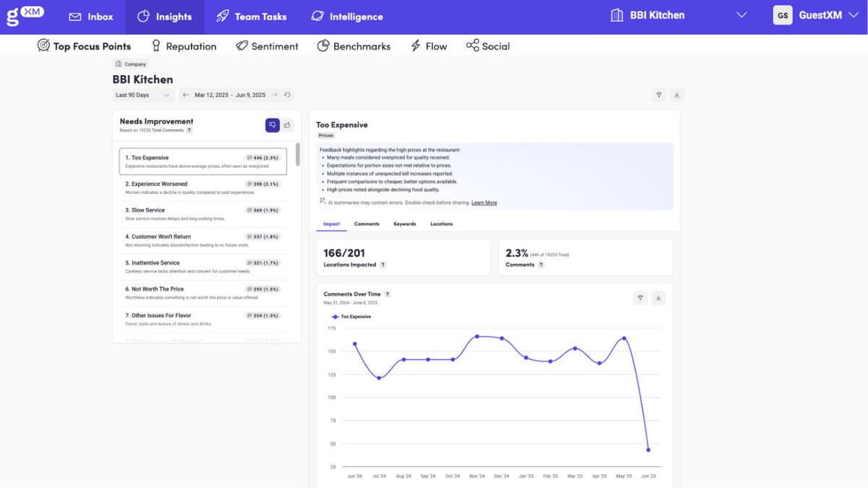Click the 166/201 Locations Impacted value
This screenshot has width=868, height=488.
click(344, 253)
